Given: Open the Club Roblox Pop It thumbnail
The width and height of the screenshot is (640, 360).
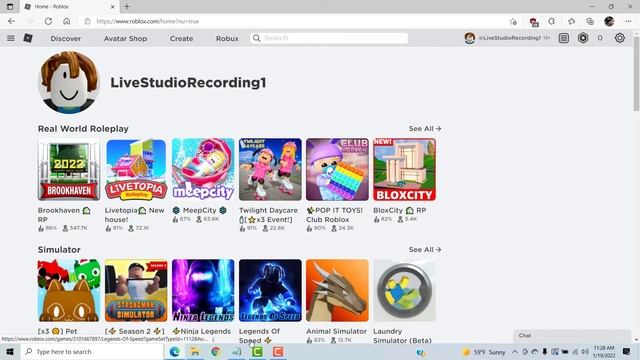Looking at the screenshot, I should [x=337, y=169].
